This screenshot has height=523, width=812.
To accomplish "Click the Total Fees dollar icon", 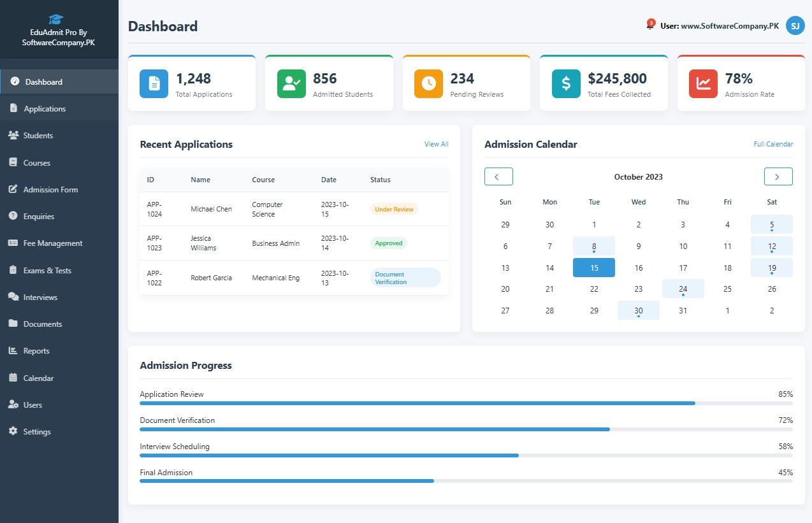I will (566, 83).
